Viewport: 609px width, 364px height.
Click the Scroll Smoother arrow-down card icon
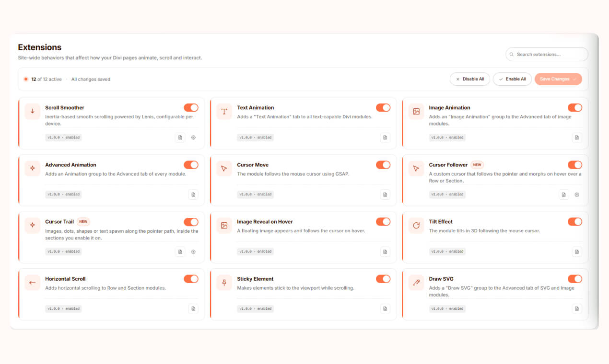coord(33,112)
